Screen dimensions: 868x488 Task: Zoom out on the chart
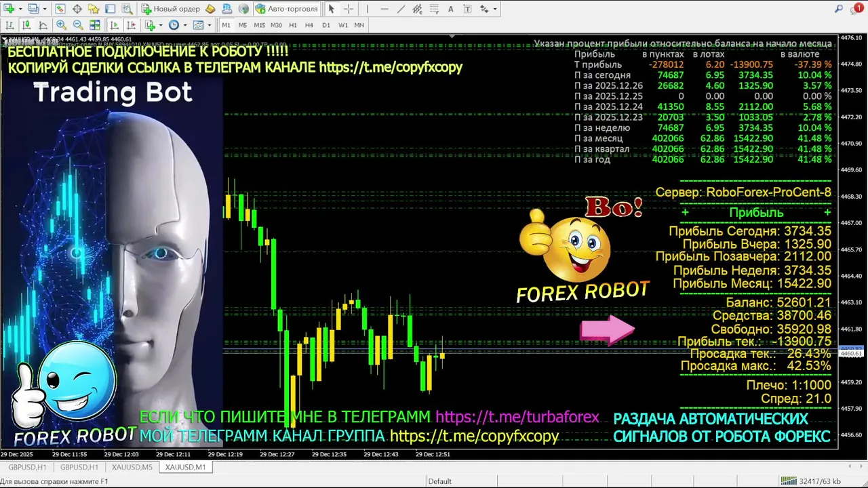[78, 25]
